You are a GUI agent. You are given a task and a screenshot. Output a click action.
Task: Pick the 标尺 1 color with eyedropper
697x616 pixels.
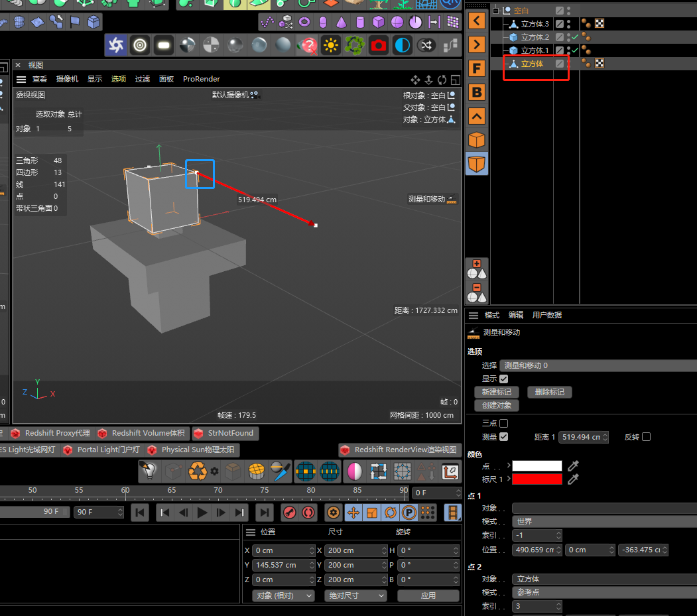pos(573,479)
